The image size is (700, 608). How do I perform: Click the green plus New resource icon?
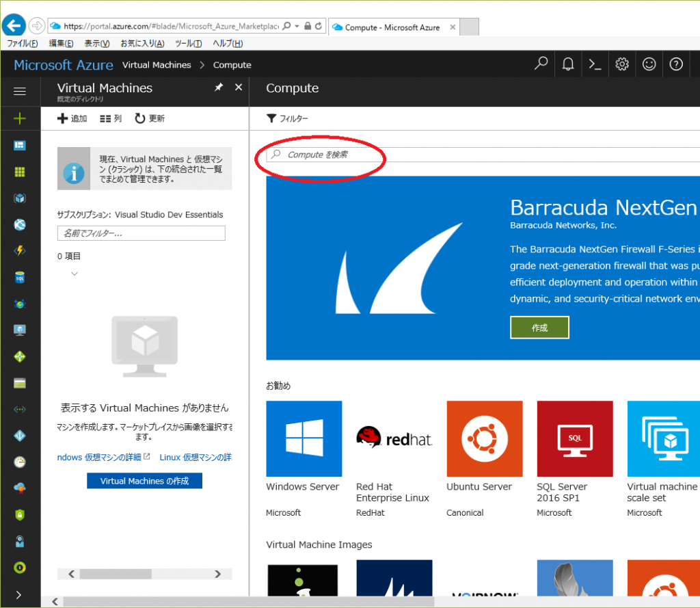coord(20,118)
